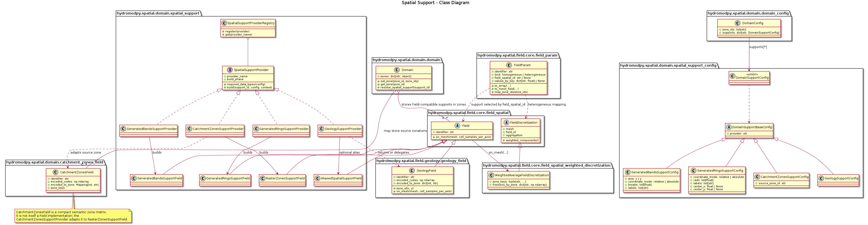Click the yellow CatchmentZonesField note
This screenshot has height=225, width=868.
(x=73, y=216)
